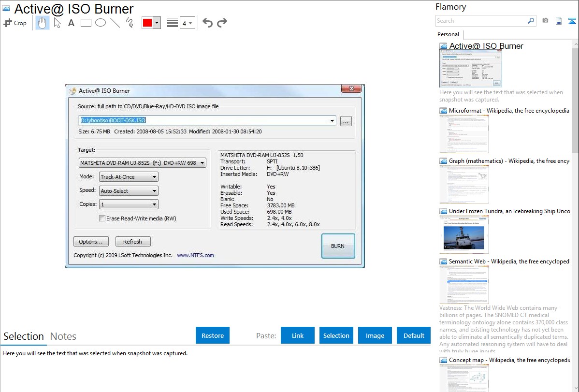Select the Crop tool
This screenshot has width=579, height=392.
(15, 23)
